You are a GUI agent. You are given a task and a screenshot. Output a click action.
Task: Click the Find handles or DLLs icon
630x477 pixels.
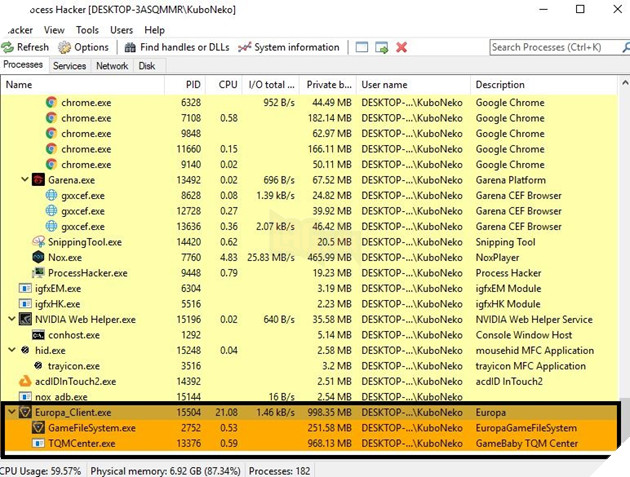130,47
